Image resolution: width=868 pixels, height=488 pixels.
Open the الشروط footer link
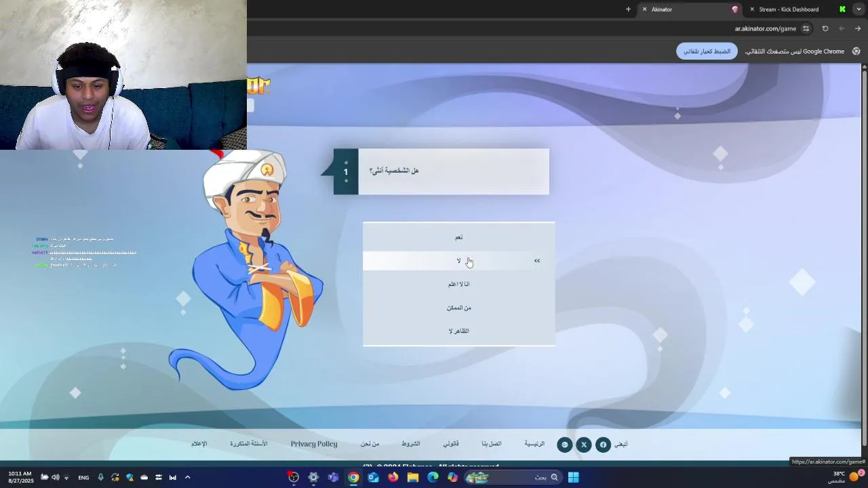click(x=411, y=444)
